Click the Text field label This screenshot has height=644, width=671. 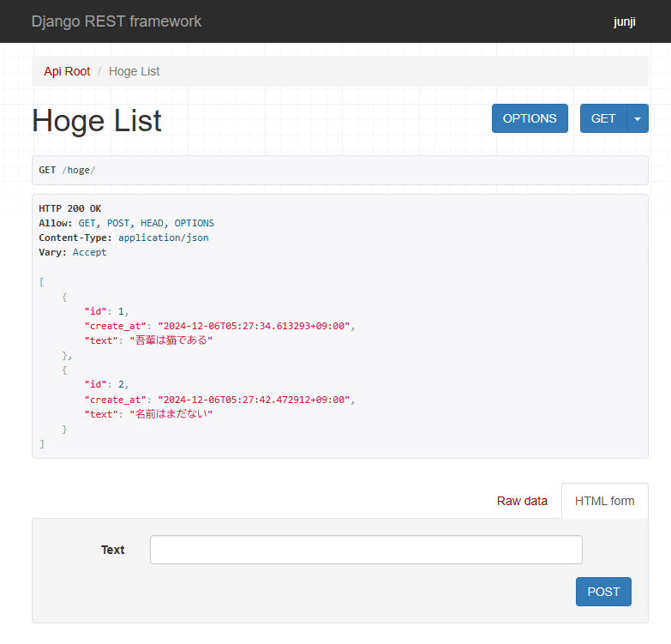coord(113,550)
